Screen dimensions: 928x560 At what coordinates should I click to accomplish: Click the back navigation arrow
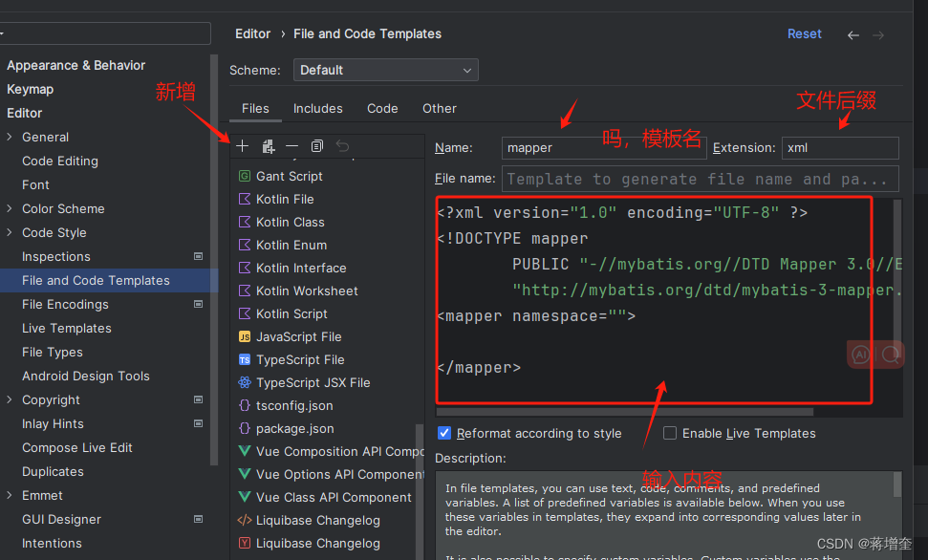pyautogui.click(x=852, y=35)
